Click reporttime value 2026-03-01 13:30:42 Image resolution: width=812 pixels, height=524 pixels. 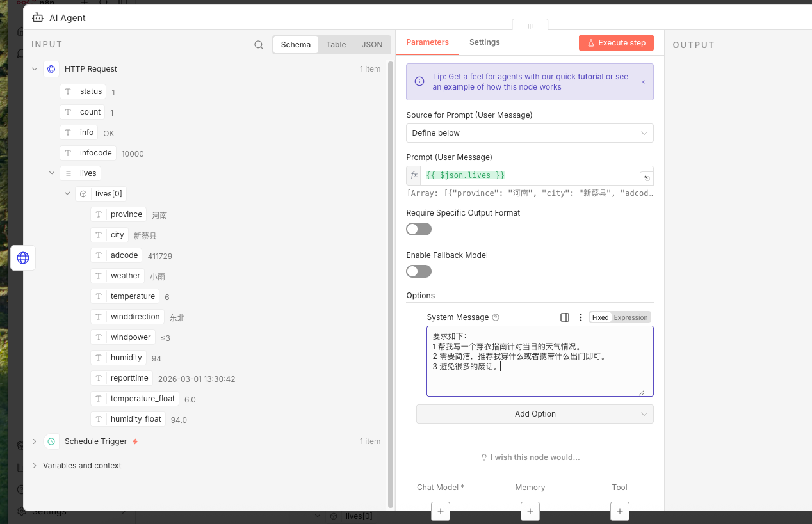click(x=197, y=379)
